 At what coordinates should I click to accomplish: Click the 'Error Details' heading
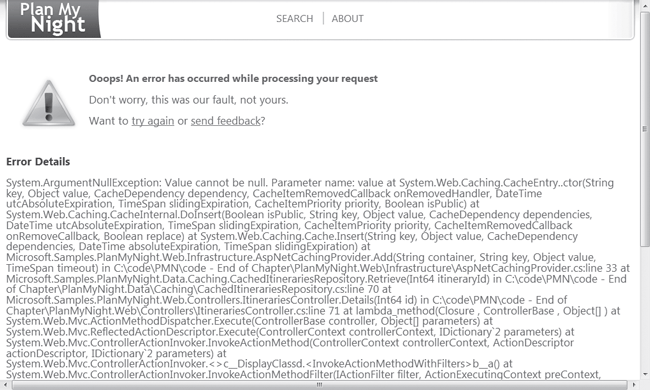[38, 162]
